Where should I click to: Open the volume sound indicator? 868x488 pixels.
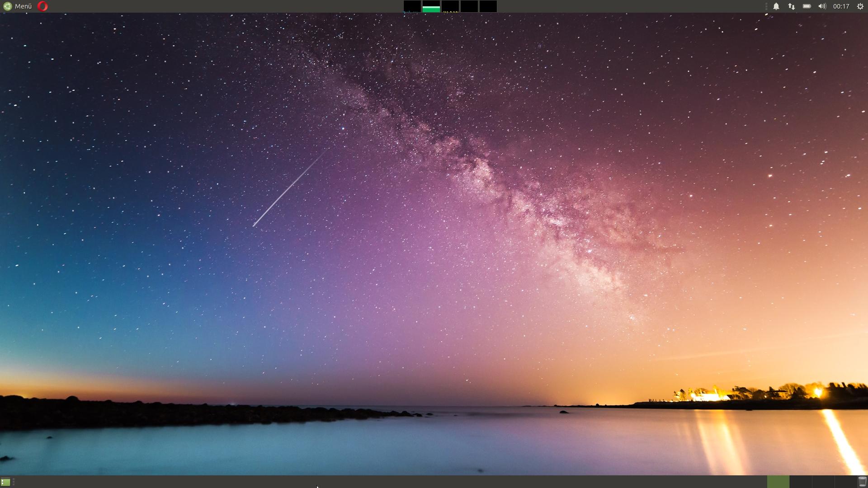click(x=822, y=6)
